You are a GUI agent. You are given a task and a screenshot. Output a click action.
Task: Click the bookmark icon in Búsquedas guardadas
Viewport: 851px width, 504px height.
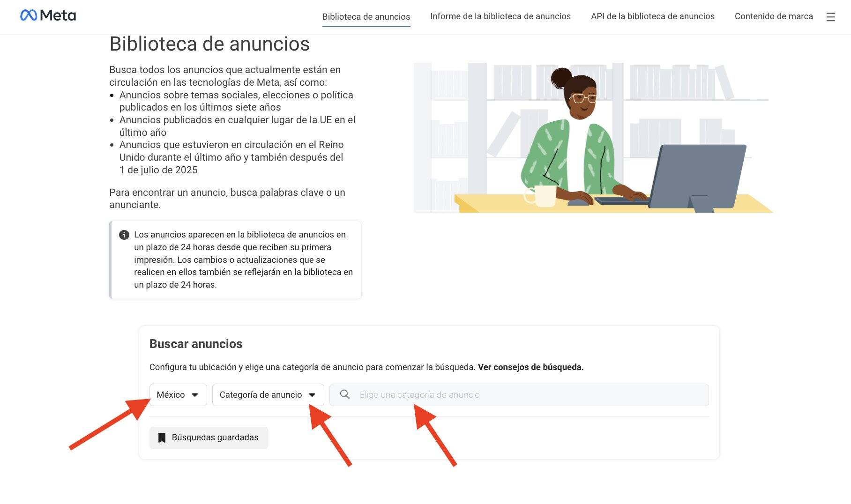click(162, 437)
